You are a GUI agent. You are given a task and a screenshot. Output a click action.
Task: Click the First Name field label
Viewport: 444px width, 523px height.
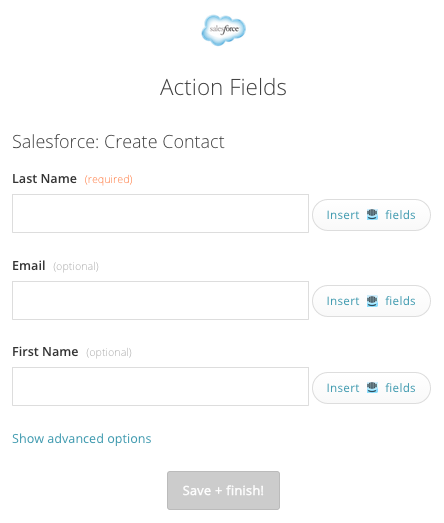click(45, 352)
